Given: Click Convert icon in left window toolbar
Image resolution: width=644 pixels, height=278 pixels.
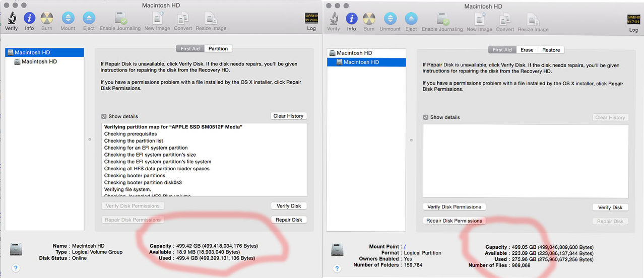Looking at the screenshot, I should point(183,18).
